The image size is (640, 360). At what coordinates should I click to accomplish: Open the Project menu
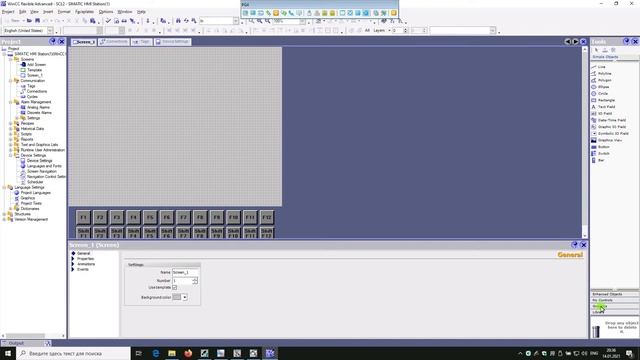coord(8,12)
